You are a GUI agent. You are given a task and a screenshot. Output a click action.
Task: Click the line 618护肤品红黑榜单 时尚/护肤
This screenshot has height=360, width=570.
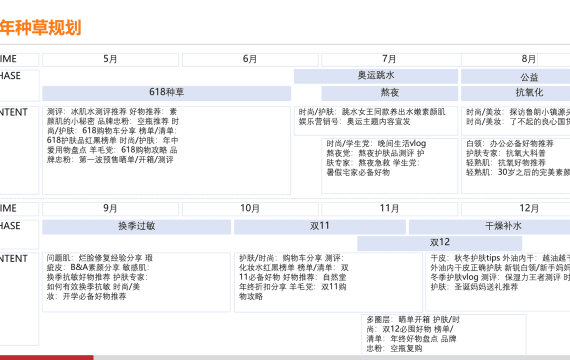103,141
